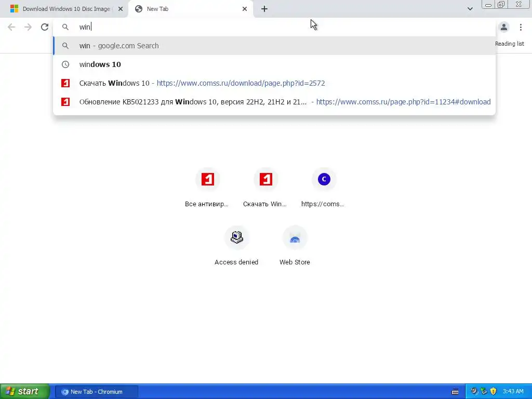The height and width of the screenshot is (399, 532).
Task: Open a new tab with plus button
Action: (x=264, y=9)
